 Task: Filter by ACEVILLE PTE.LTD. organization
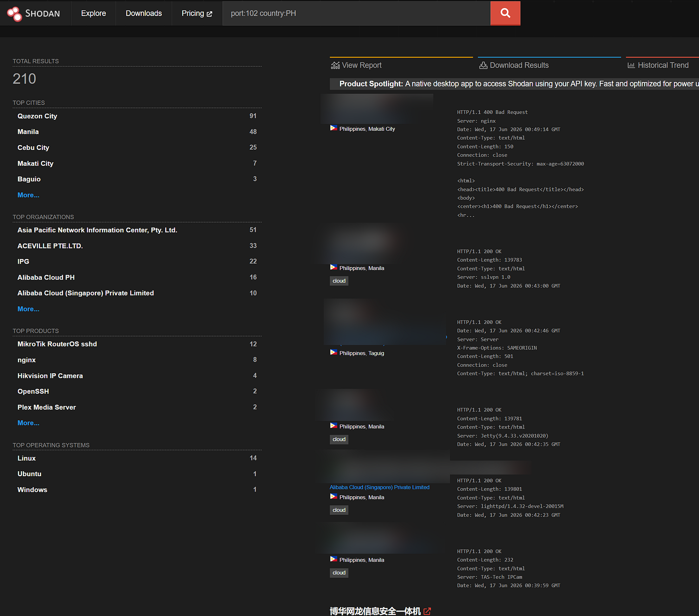[50, 246]
